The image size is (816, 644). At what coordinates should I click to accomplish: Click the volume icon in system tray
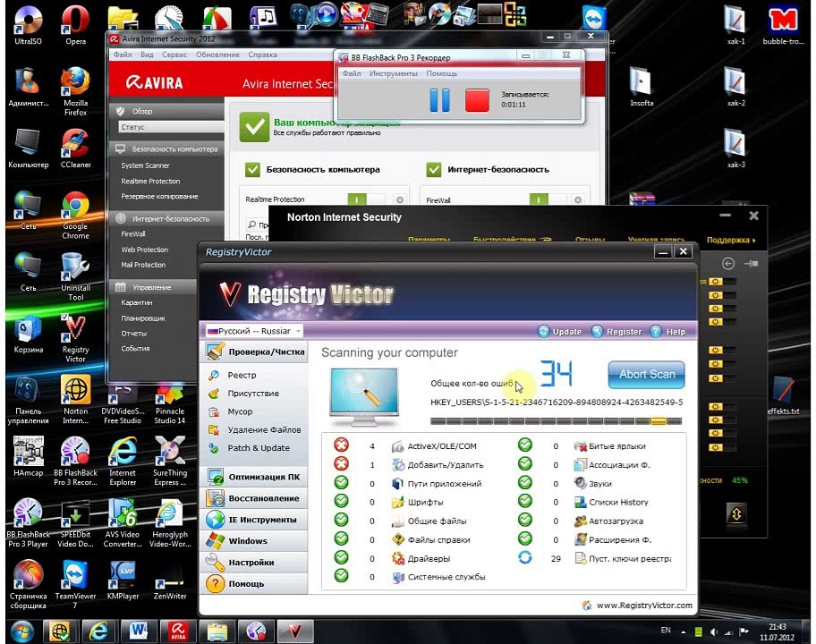pyautogui.click(x=713, y=632)
